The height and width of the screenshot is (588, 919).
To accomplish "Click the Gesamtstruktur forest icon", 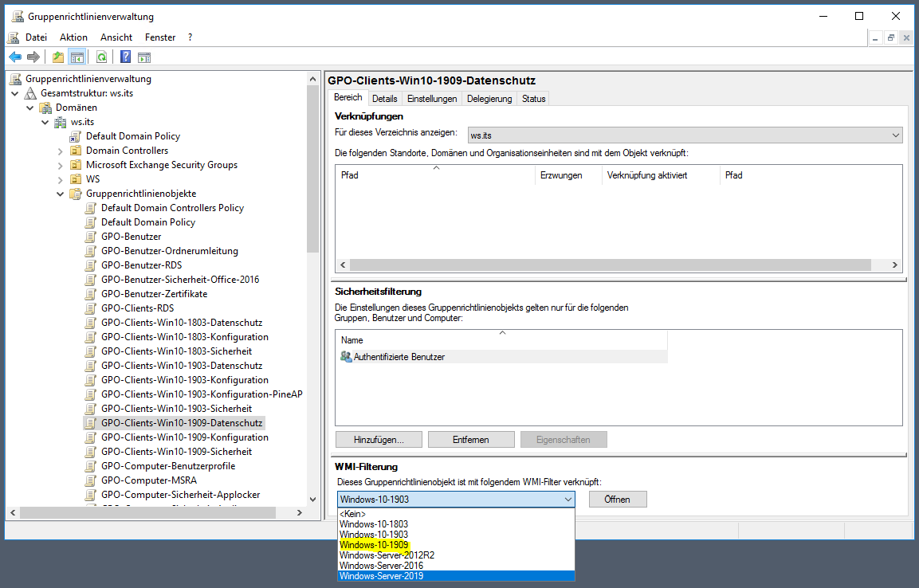I will [30, 93].
